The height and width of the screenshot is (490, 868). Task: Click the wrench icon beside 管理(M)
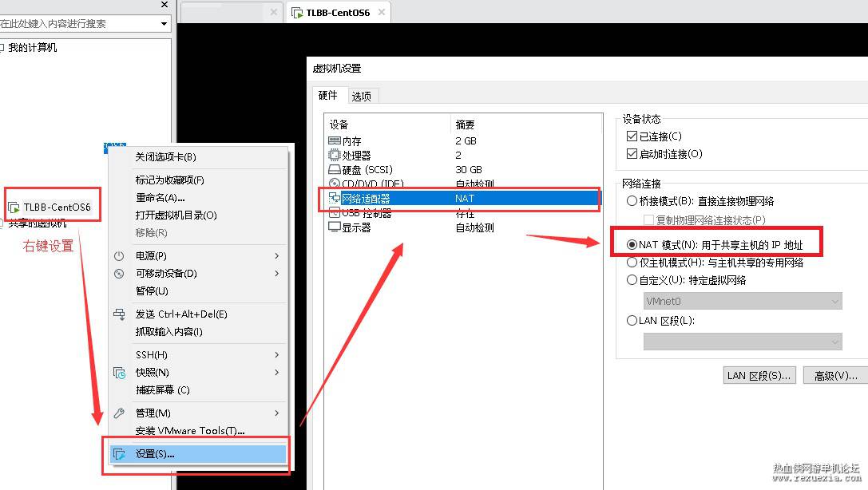(x=119, y=413)
